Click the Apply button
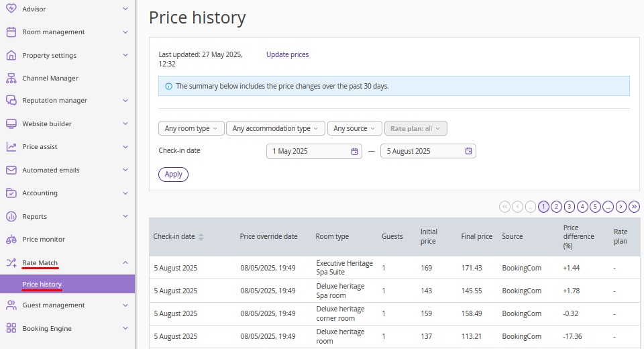The width and height of the screenshot is (644, 349). pos(173,174)
